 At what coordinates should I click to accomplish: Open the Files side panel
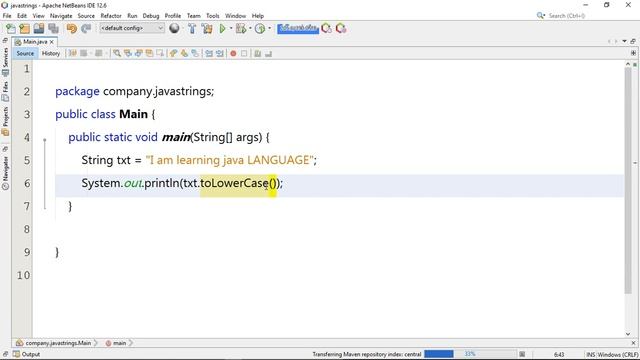5,91
